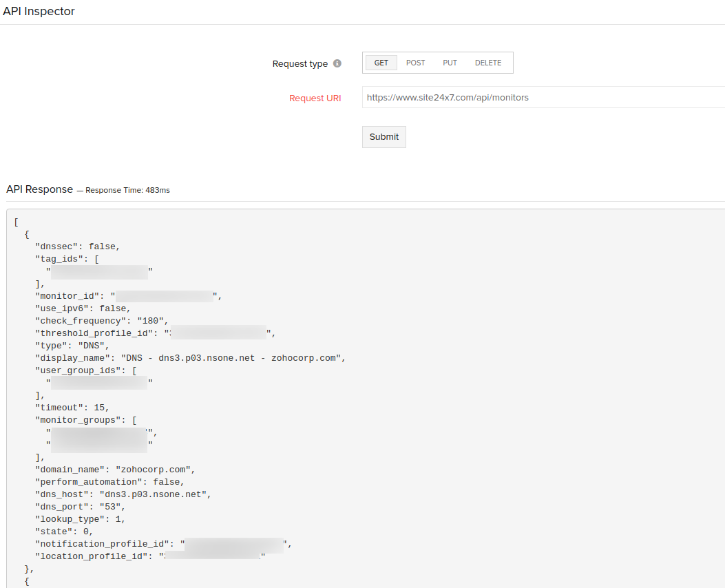
Task: Click the "monitor_id" key line
Action: pyautogui.click(x=129, y=296)
